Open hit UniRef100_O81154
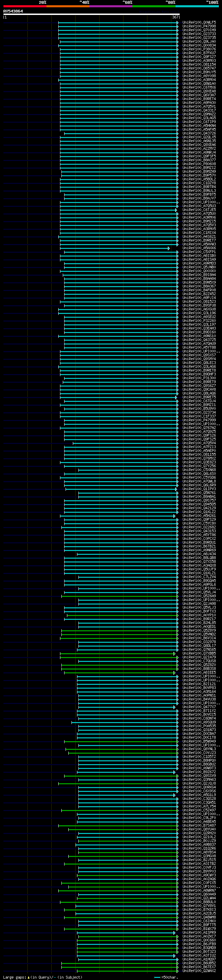 pyautogui.click(x=199, y=64)
